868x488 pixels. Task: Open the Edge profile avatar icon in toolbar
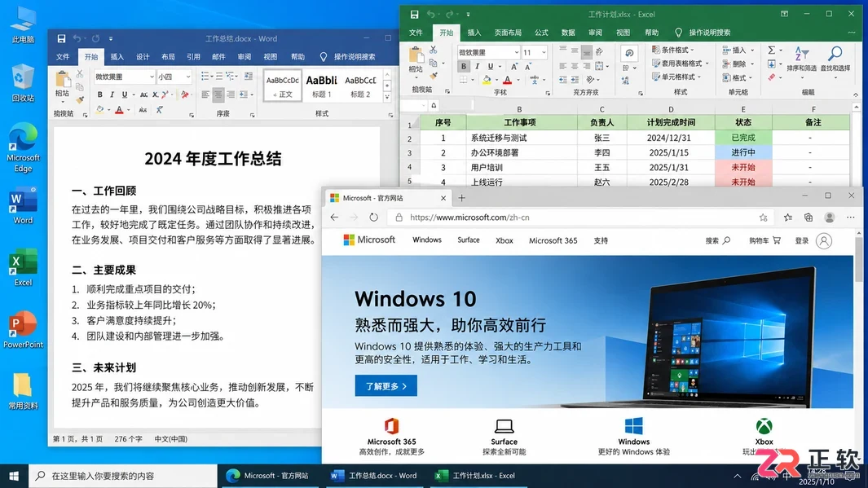coord(829,218)
